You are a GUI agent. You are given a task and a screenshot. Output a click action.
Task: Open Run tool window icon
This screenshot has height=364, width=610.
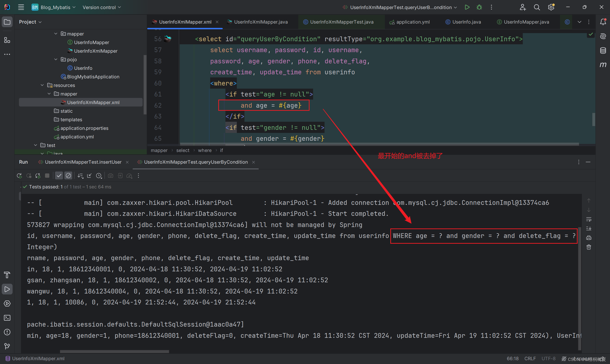[x=7, y=289]
